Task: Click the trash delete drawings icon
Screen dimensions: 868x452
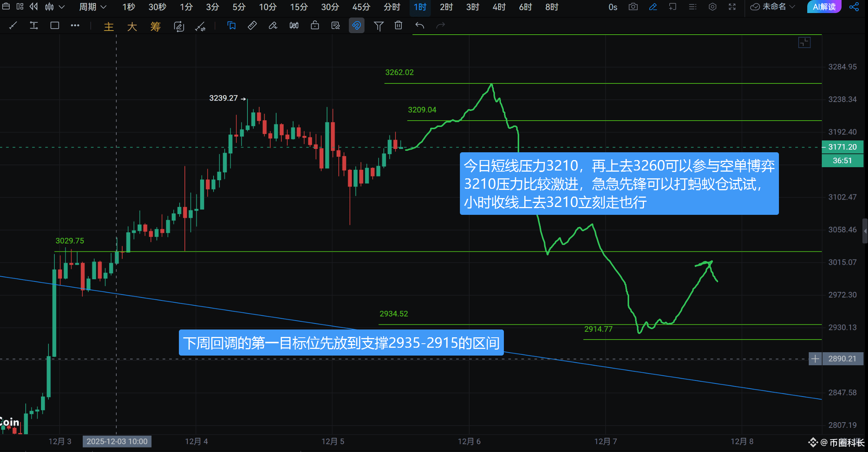Action: [x=398, y=26]
